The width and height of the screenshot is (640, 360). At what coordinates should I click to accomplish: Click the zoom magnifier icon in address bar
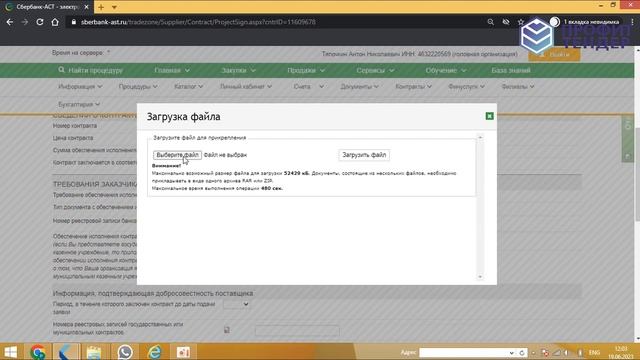click(x=490, y=22)
